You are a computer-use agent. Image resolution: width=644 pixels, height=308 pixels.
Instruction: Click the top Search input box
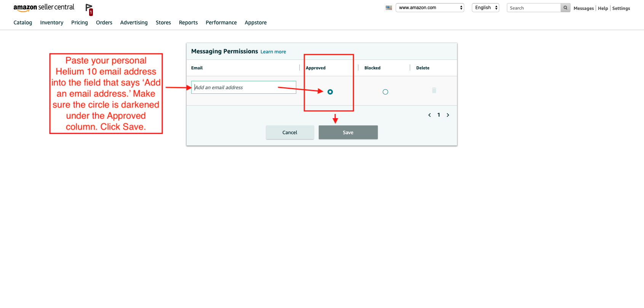(x=534, y=8)
